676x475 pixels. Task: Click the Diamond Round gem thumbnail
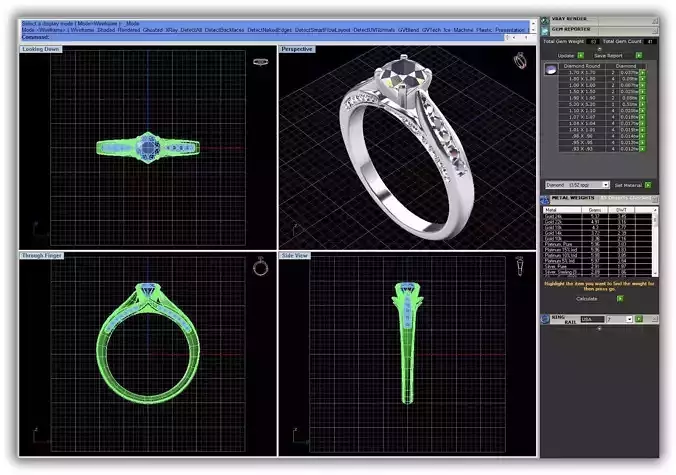point(551,69)
